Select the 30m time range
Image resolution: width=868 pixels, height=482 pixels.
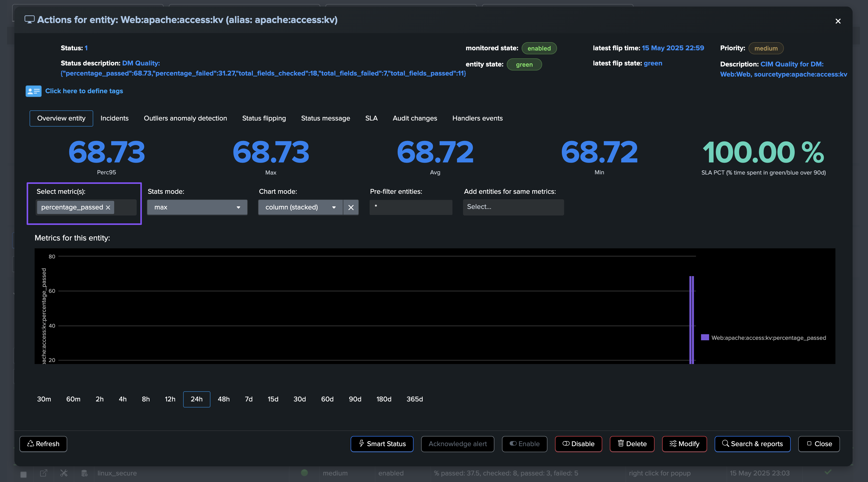(44, 399)
